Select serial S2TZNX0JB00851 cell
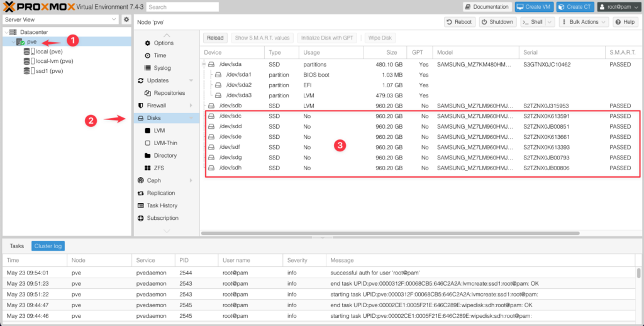 click(x=547, y=127)
